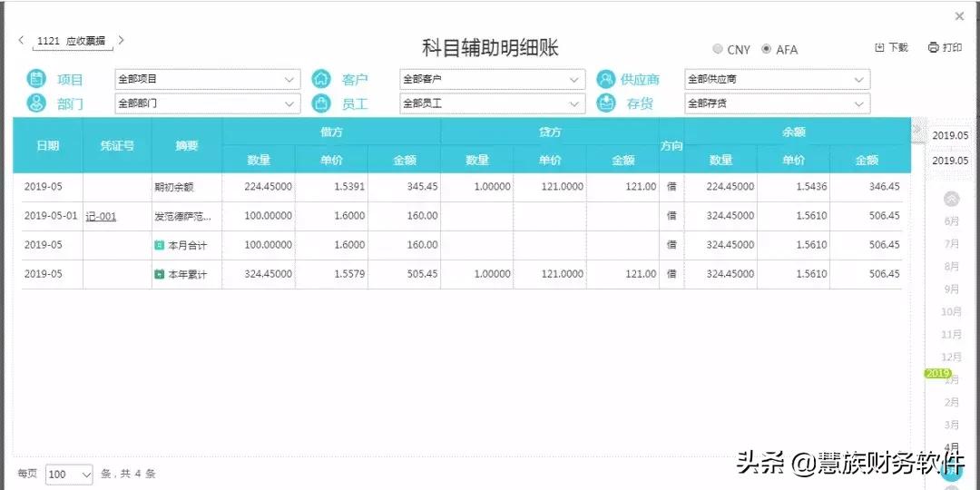Select 10月 in the month timeline

[951, 311]
